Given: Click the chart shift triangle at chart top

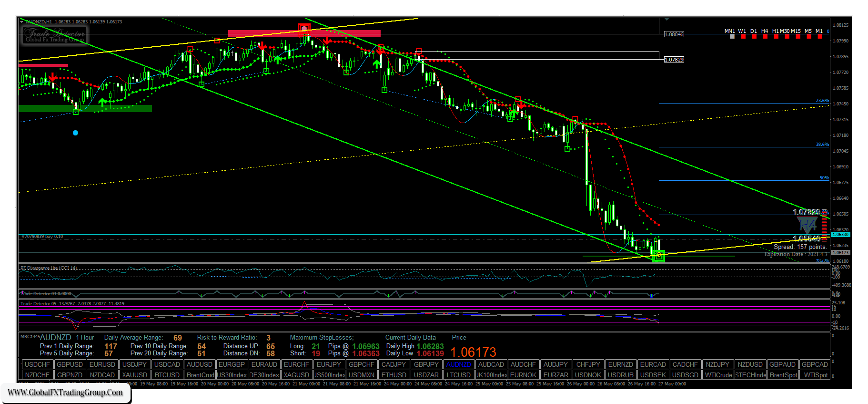Looking at the screenshot, I should tap(666, 20).
